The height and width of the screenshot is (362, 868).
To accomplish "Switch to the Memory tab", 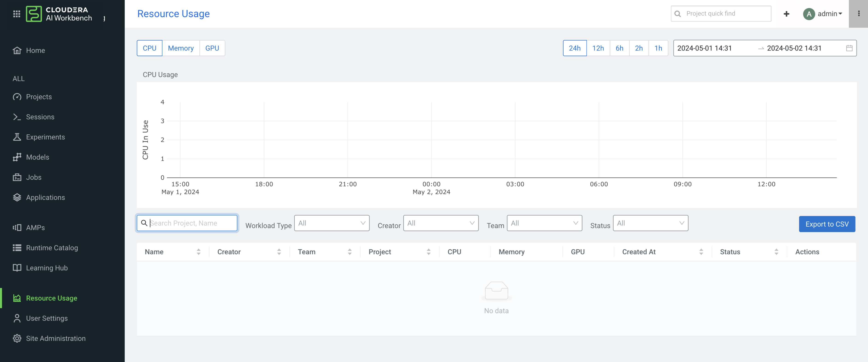I will [181, 48].
